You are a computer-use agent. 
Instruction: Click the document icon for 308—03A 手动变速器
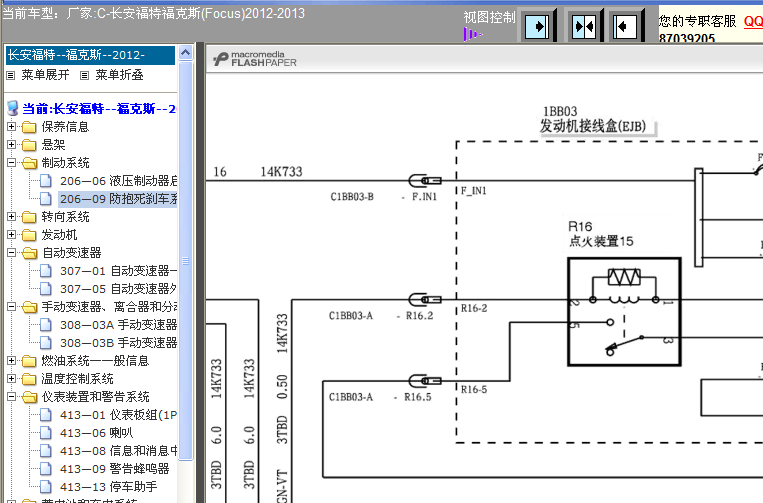pos(46,325)
